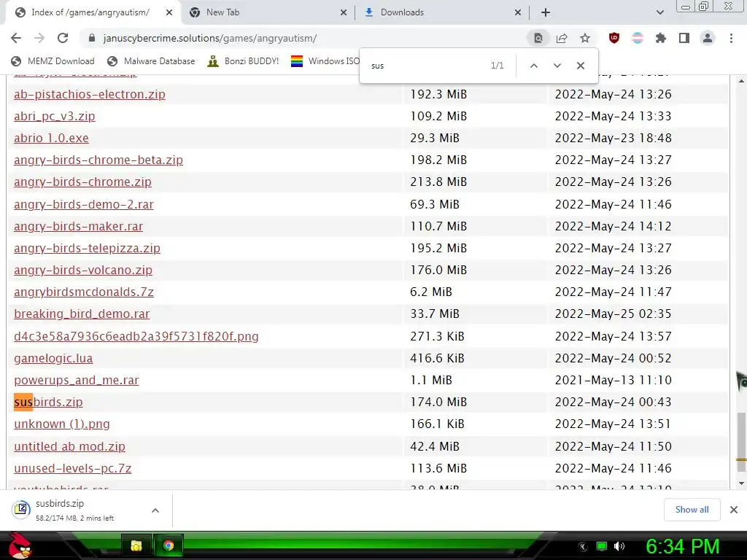The width and height of the screenshot is (747, 560).
Task: Open angry-birds-telepizza.zip link
Action: (x=87, y=248)
